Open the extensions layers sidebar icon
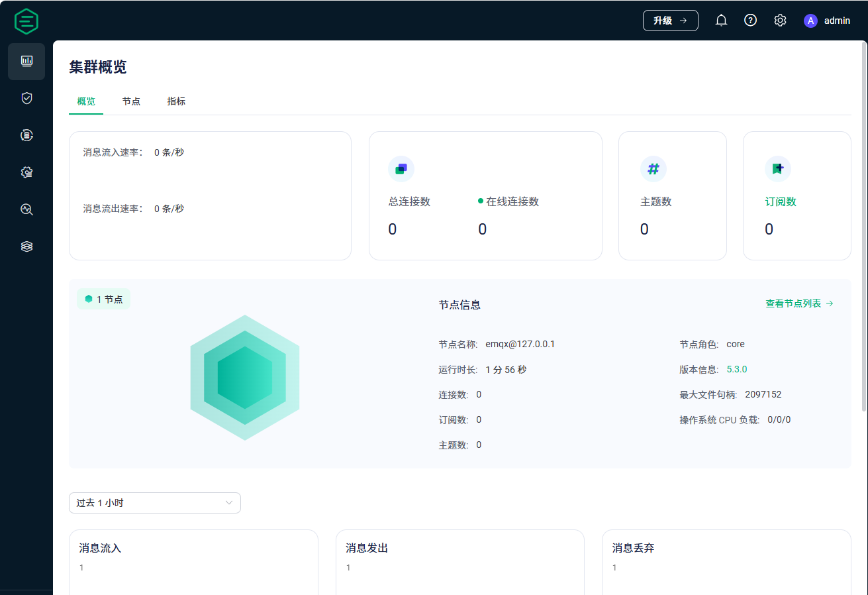The height and width of the screenshot is (595, 868). [x=26, y=246]
